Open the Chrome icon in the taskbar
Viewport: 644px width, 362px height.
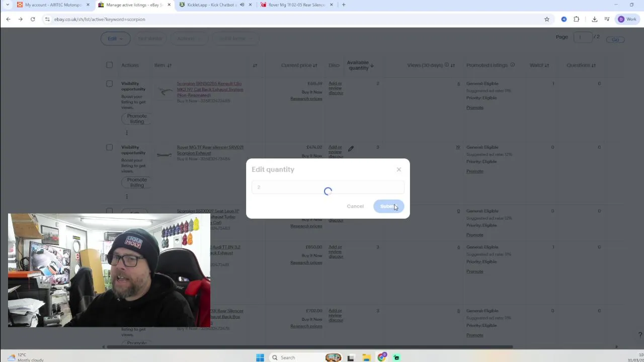coord(382,357)
